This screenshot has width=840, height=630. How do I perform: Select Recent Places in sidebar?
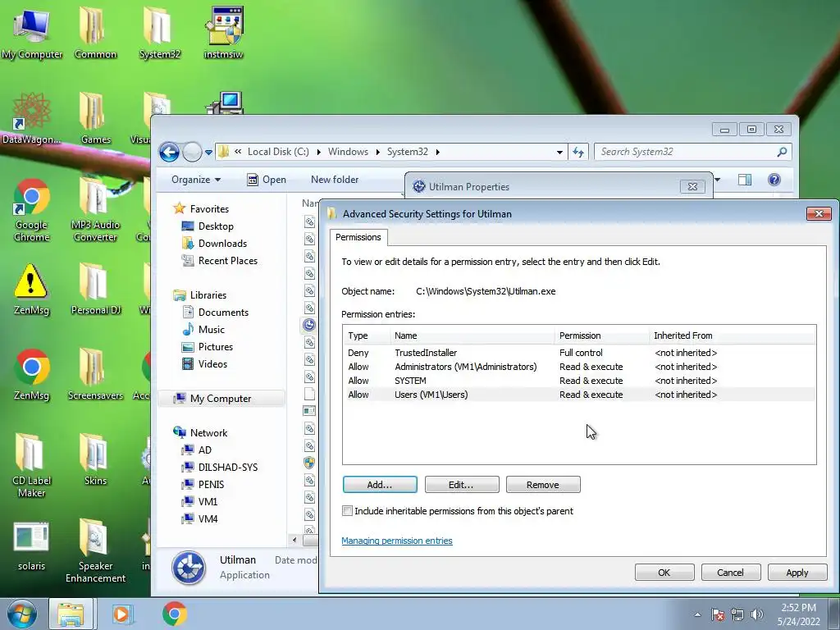220,261
